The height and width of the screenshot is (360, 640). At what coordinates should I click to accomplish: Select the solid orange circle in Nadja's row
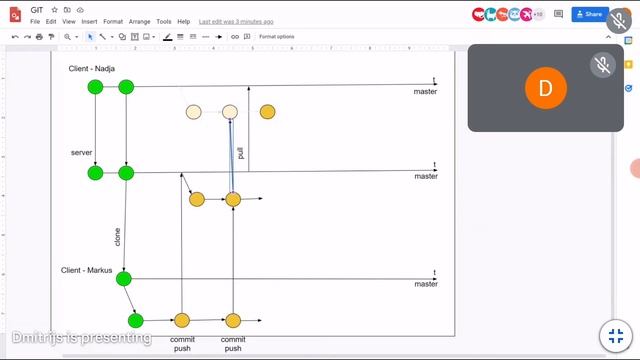point(267,112)
